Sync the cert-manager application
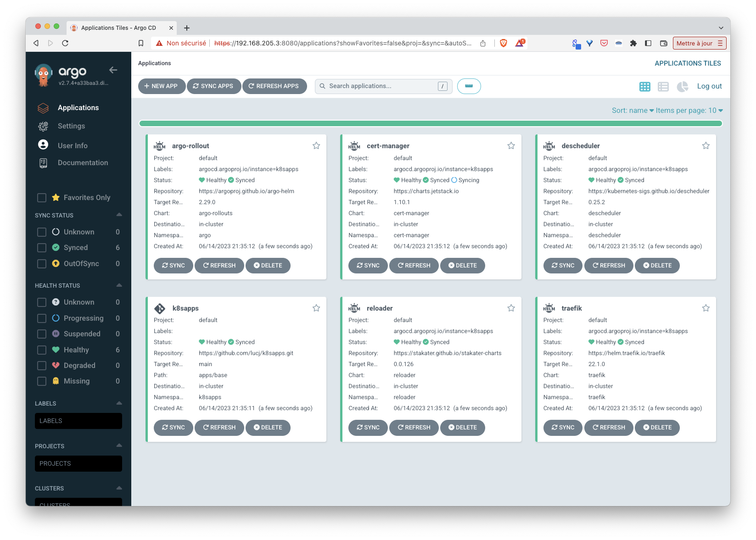Viewport: 756px width, 540px height. point(368,266)
